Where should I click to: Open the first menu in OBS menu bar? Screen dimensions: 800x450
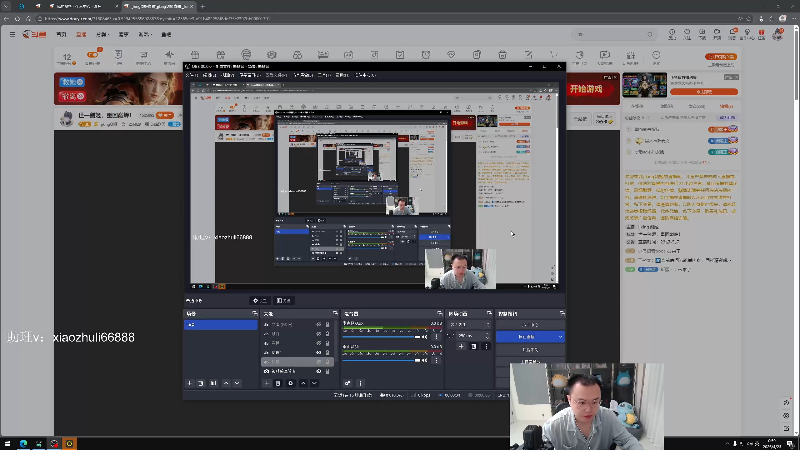[192, 75]
